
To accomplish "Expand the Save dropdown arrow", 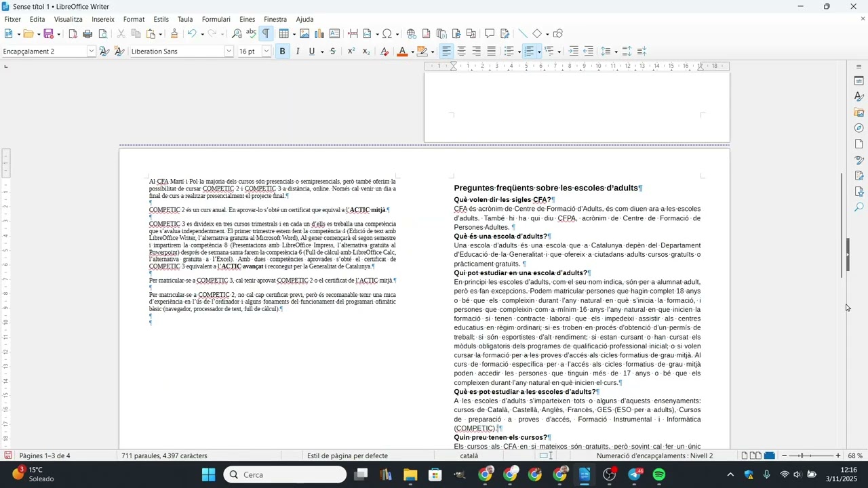I will click(x=59, y=34).
